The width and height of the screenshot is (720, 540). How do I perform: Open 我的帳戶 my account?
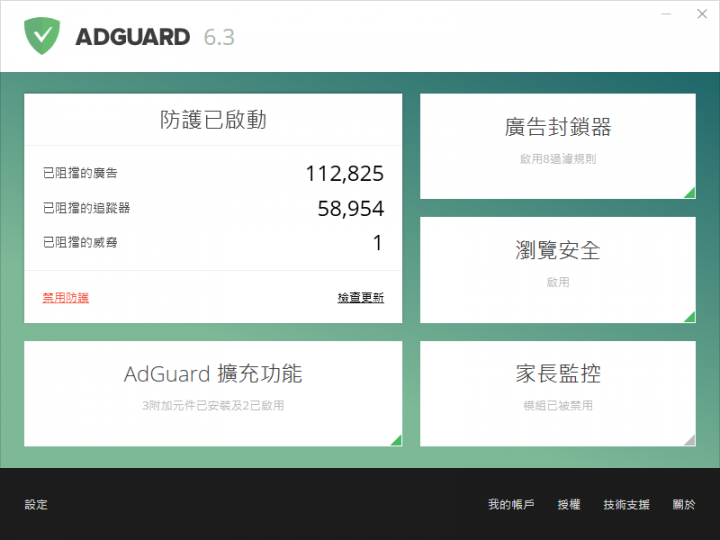tap(511, 504)
